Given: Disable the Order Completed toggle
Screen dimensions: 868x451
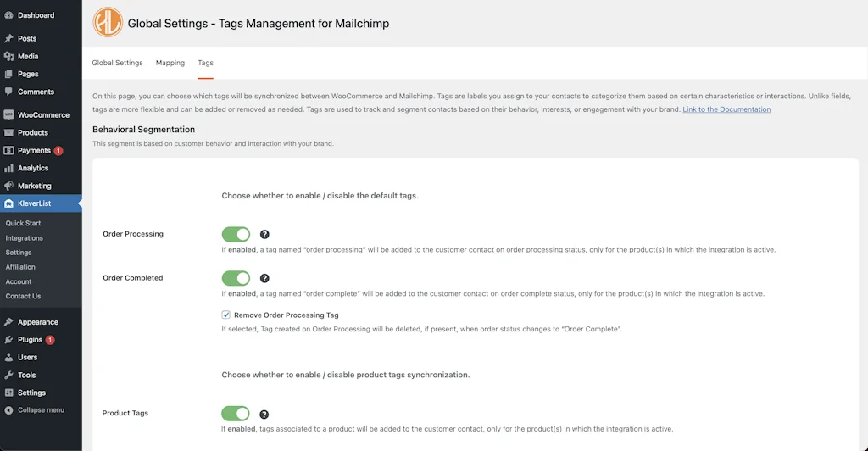Looking at the screenshot, I should point(236,278).
